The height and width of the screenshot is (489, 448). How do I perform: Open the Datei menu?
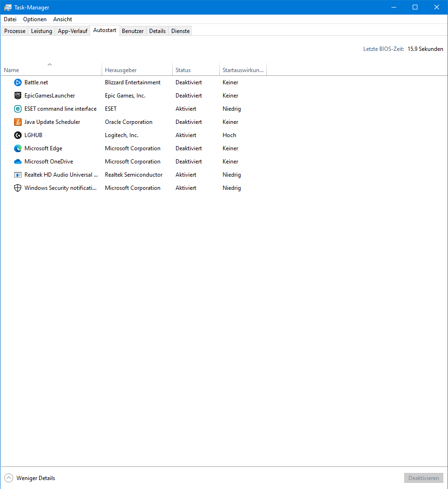pos(10,19)
